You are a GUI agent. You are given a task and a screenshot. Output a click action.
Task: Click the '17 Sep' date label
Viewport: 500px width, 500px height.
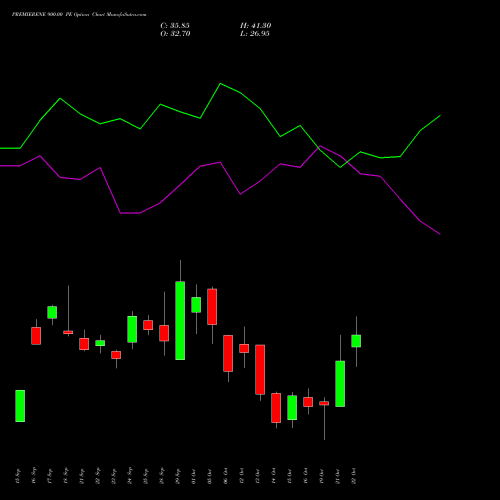tap(50, 476)
